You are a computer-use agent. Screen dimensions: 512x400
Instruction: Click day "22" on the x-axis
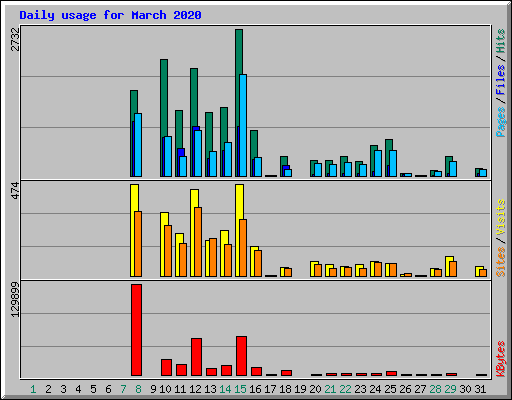pos(345,389)
